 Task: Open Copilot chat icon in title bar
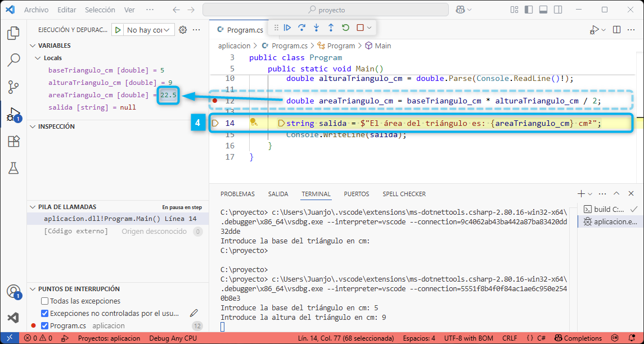(462, 10)
